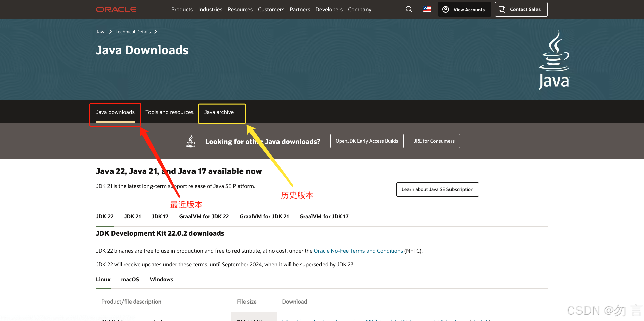Select the GraalVM for JDK 22 tab

pyautogui.click(x=204, y=217)
